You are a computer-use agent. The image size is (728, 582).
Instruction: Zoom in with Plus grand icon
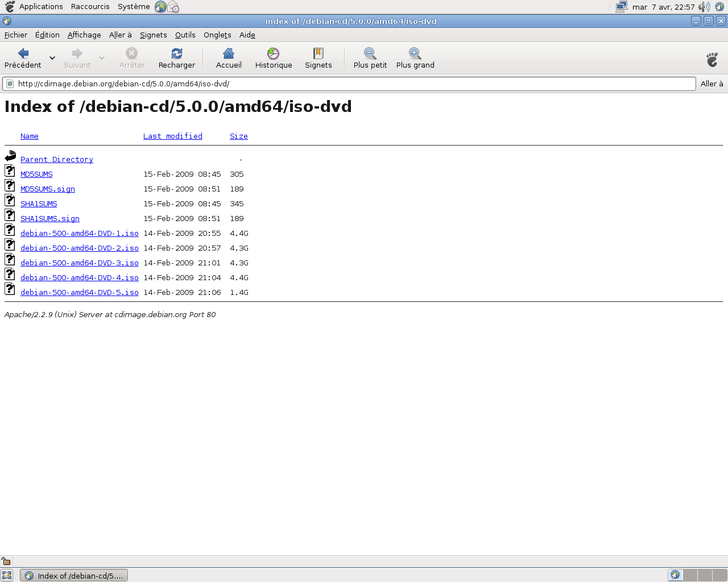point(415,53)
